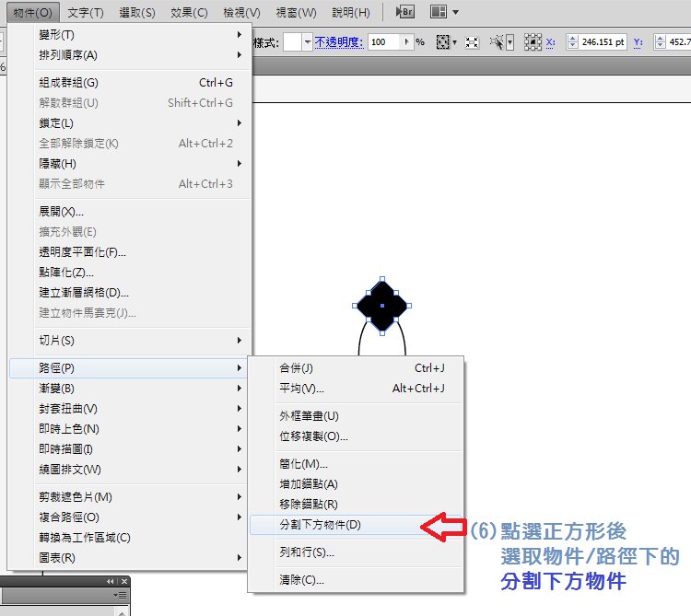Click the dashed-square icon beside the opacity percent sign
Screen dimensions: 691x616
[442, 42]
